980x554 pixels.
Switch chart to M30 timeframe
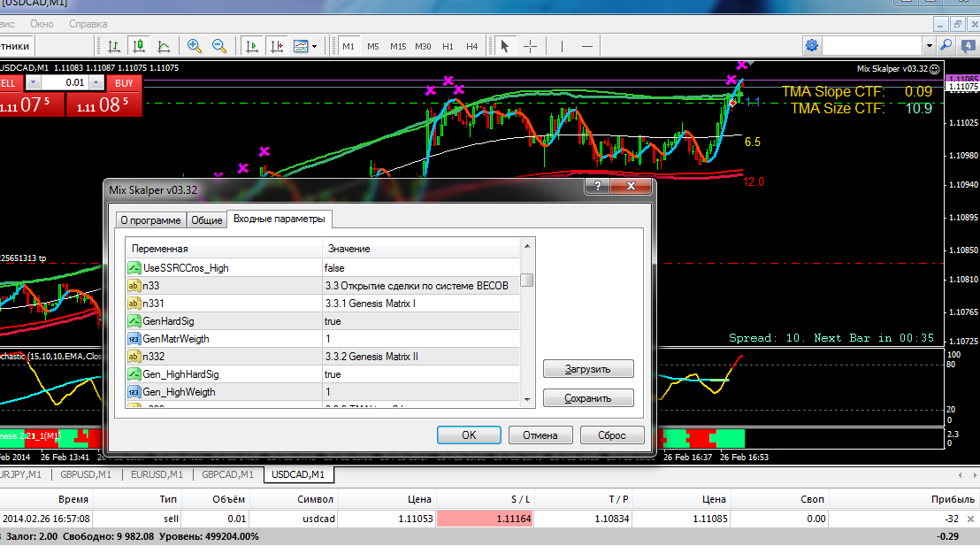click(423, 46)
